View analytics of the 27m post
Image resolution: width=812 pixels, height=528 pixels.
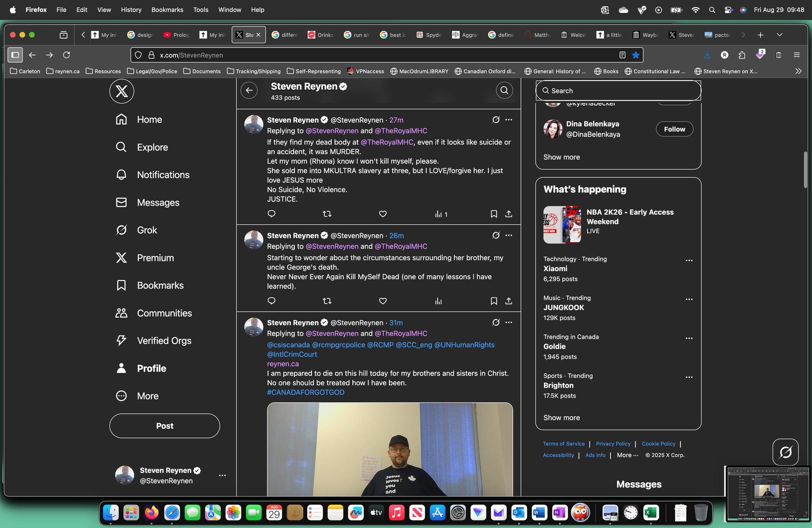tap(441, 214)
